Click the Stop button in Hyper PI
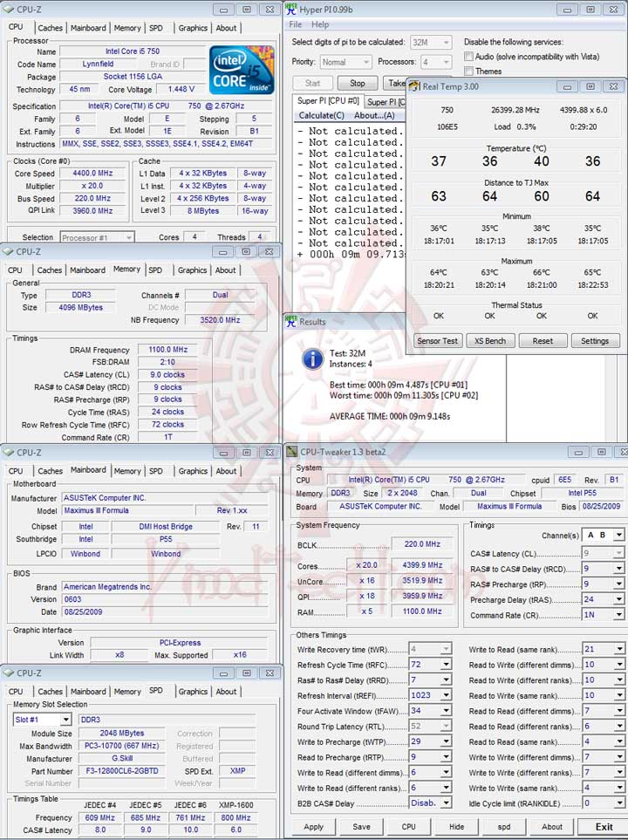The height and width of the screenshot is (840, 628). 358,83
